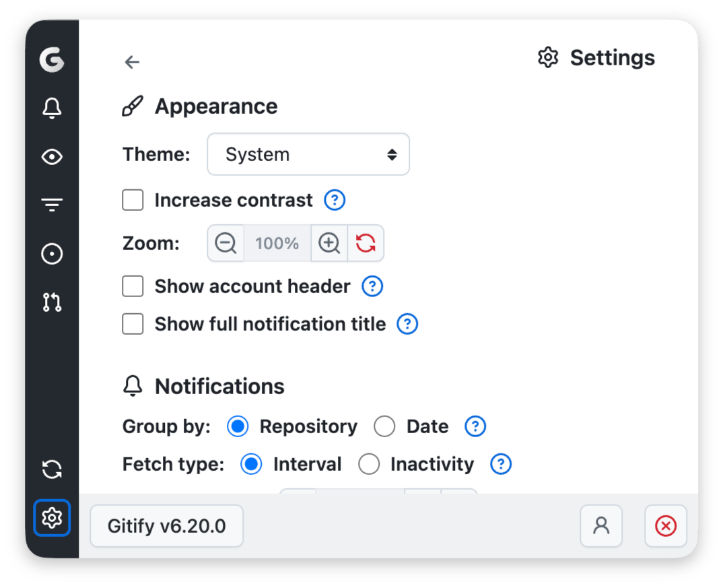Click the settings gear in sidebar
723x588 pixels.
[52, 518]
